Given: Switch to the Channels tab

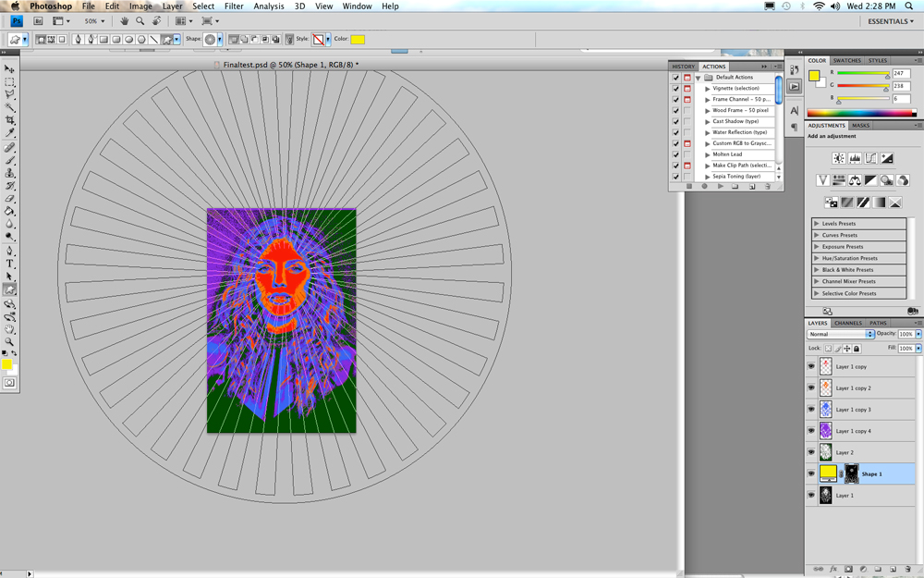Looking at the screenshot, I should coord(848,323).
